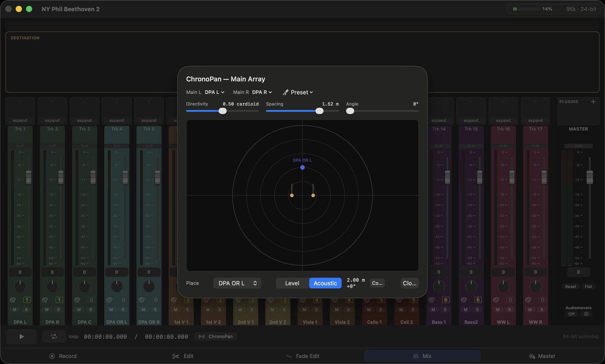
Task: Add a plugin with the PLUGINS plus icon
Action: pos(593,102)
